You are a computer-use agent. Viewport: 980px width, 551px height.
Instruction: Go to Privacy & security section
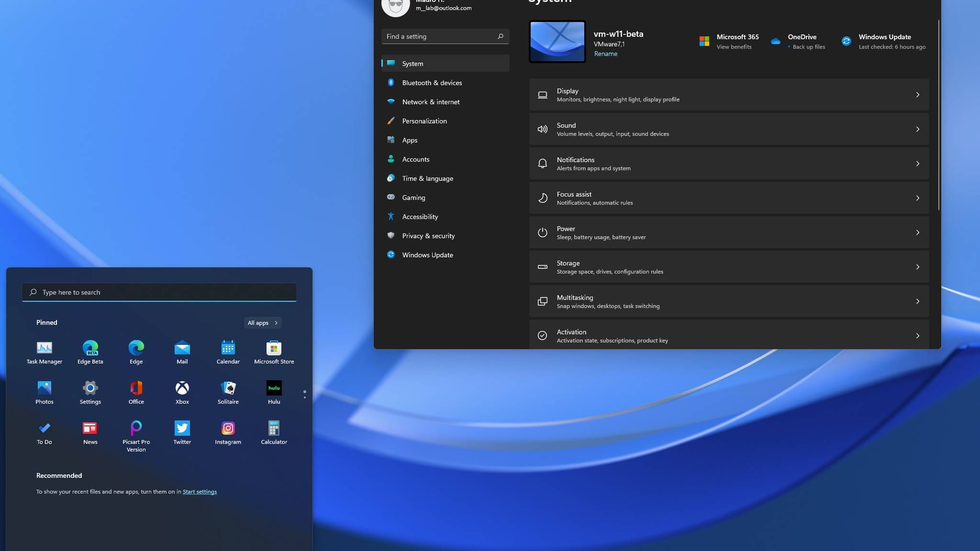point(428,236)
